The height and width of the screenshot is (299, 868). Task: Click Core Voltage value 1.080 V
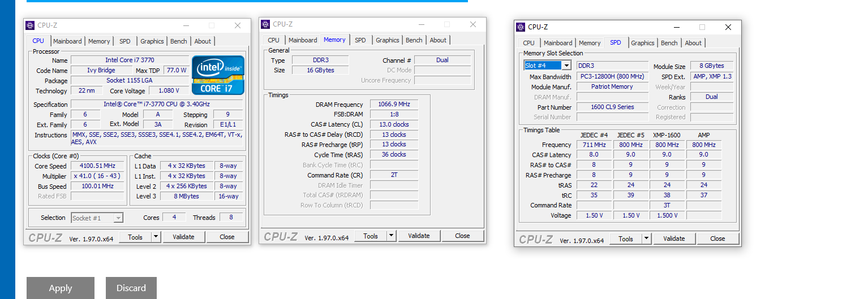tap(169, 90)
